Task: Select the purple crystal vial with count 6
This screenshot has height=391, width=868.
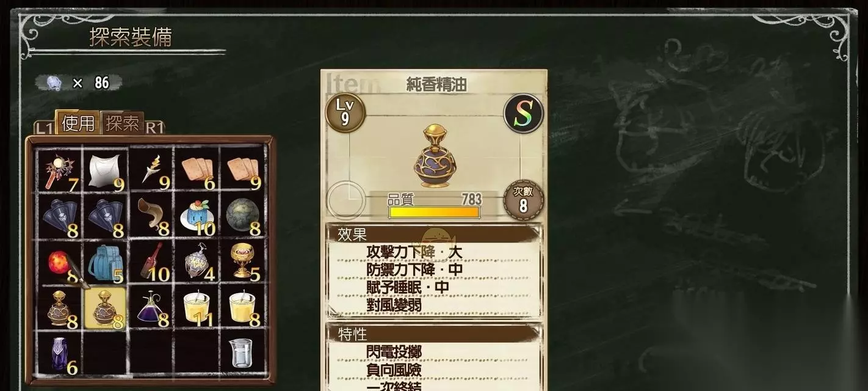Action: 59,354
